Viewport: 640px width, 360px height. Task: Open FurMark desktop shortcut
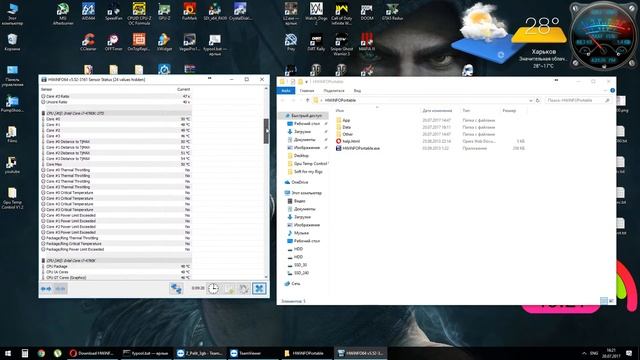pyautogui.click(x=189, y=11)
